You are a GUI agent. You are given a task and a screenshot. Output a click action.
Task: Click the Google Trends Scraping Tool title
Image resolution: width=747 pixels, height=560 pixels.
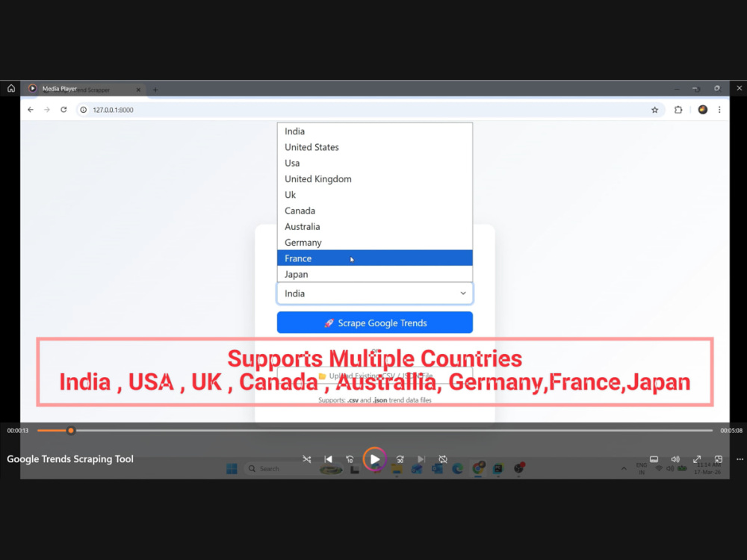(70, 459)
